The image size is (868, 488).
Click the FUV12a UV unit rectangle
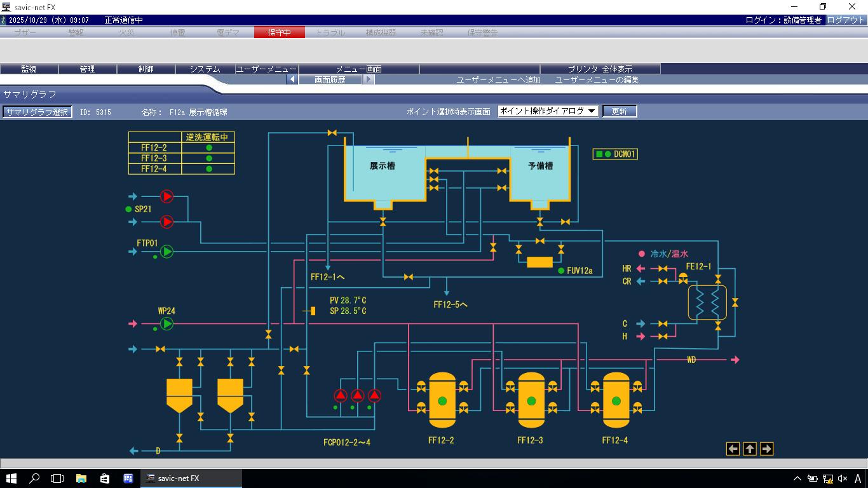(539, 262)
